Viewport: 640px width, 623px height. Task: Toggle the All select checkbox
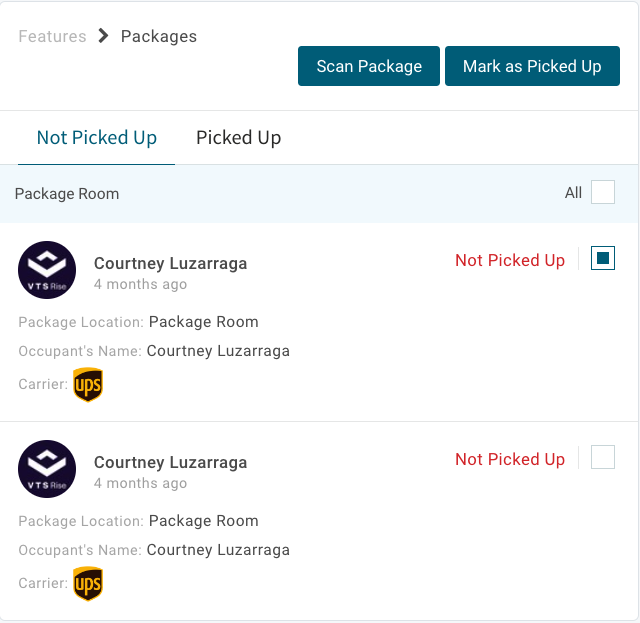pyautogui.click(x=603, y=192)
